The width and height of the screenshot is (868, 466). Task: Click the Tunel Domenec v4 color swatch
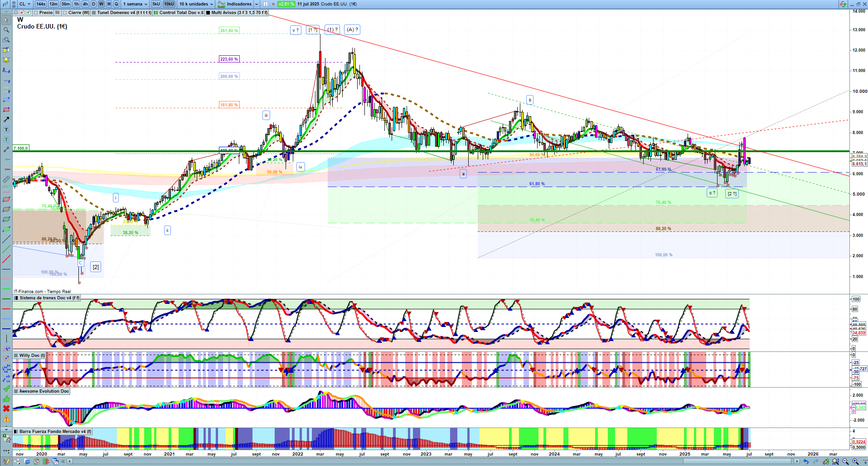(94, 13)
